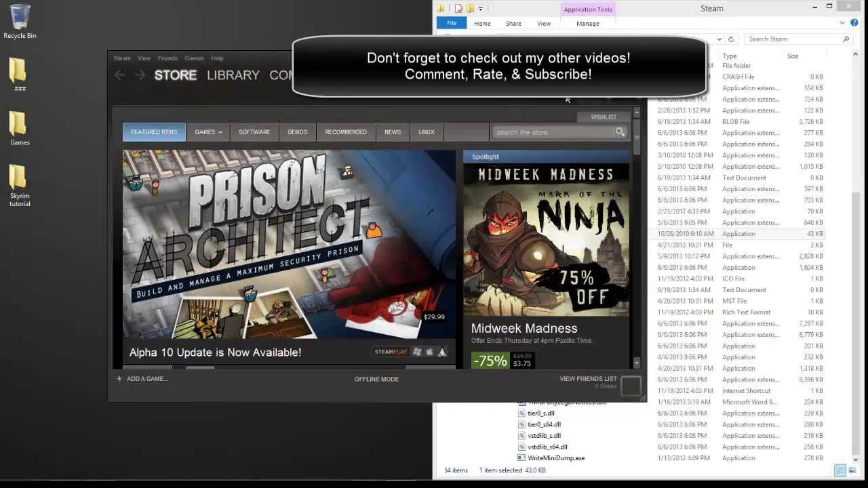Click the WriteMiniDump.exe file icon
Image resolution: width=868 pixels, height=488 pixels.
[x=521, y=458]
